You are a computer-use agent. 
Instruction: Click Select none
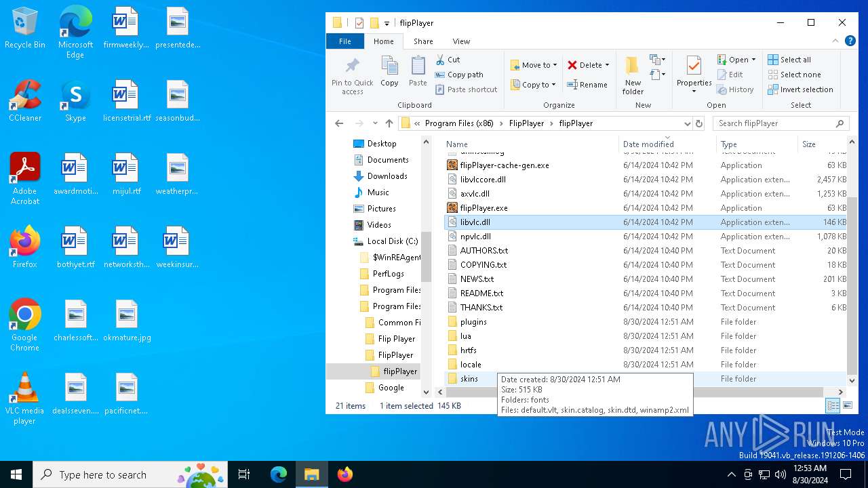pyautogui.click(x=794, y=75)
